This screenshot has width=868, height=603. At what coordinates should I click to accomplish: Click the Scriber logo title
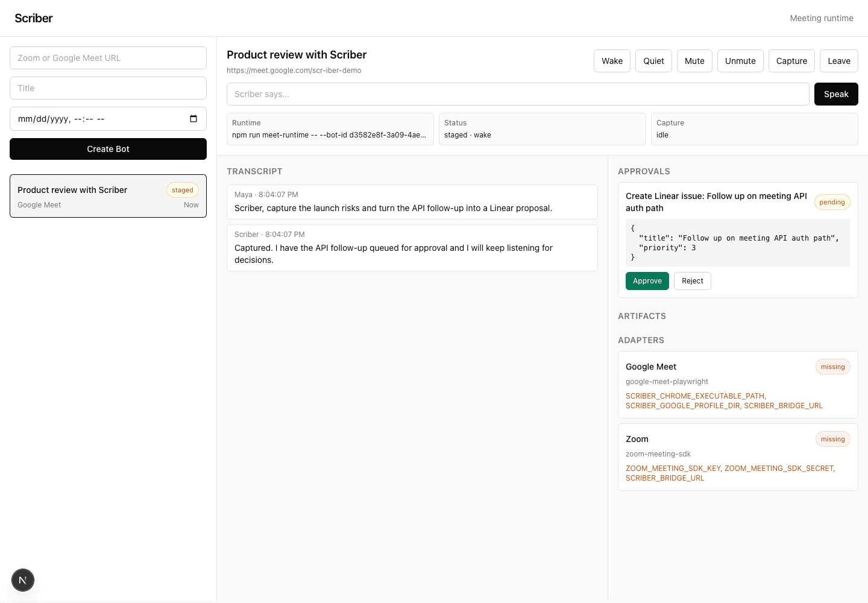pyautogui.click(x=34, y=18)
